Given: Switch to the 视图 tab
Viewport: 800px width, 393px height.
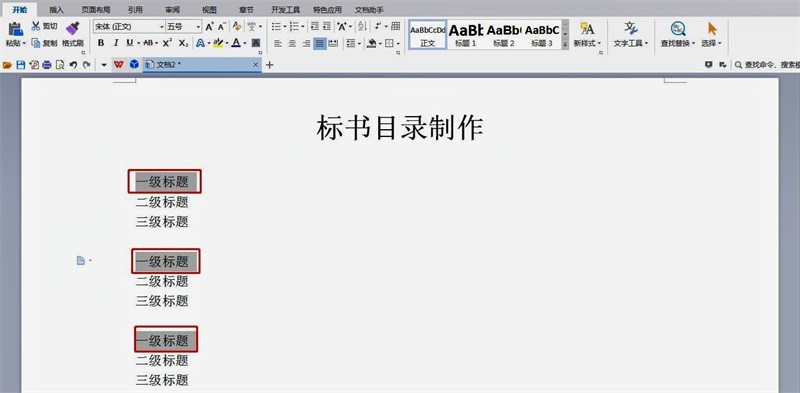Looking at the screenshot, I should [209, 10].
